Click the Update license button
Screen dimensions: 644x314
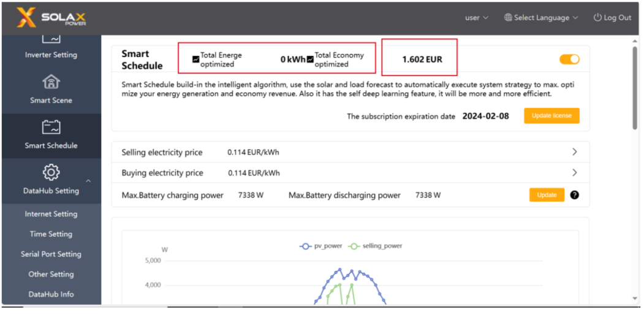551,116
